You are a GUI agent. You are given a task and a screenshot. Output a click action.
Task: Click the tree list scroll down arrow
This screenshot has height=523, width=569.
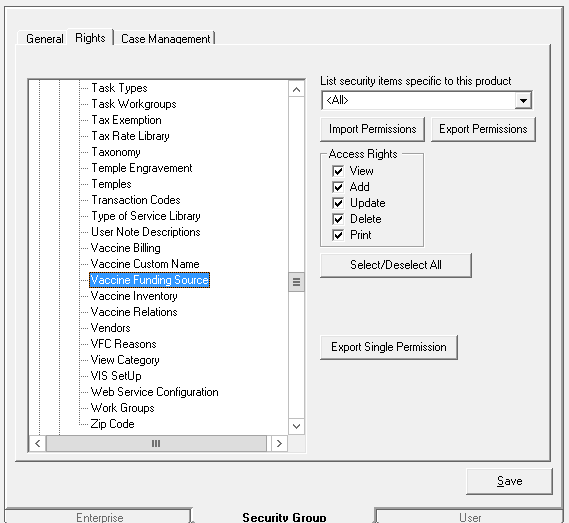tap(296, 426)
